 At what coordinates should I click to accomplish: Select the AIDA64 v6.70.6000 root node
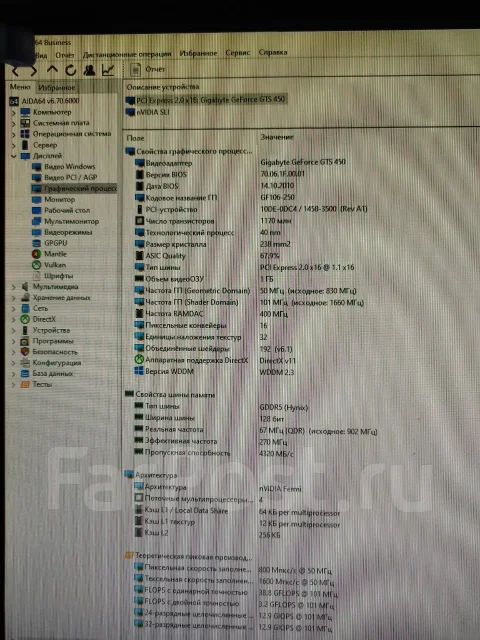44,101
